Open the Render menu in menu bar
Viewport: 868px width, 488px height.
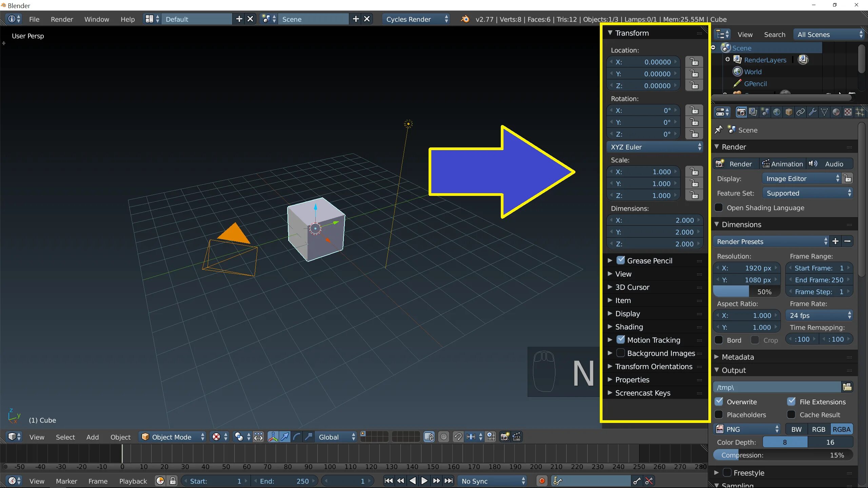click(x=62, y=19)
